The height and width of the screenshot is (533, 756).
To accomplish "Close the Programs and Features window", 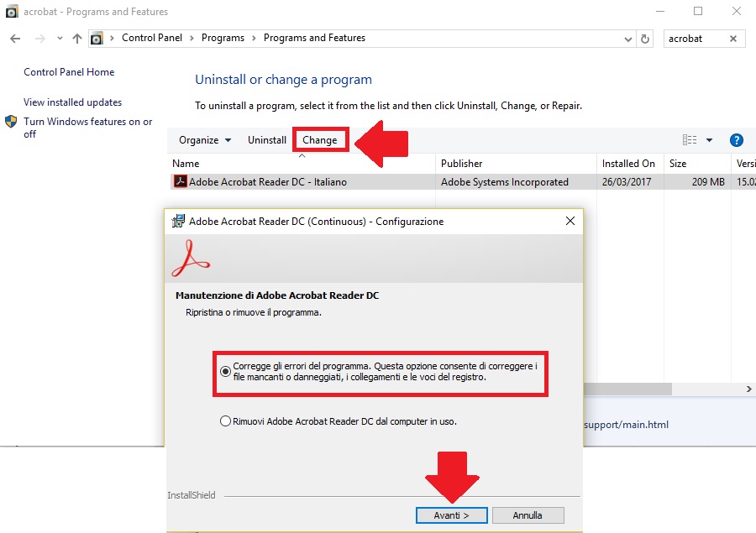I will pyautogui.click(x=736, y=11).
